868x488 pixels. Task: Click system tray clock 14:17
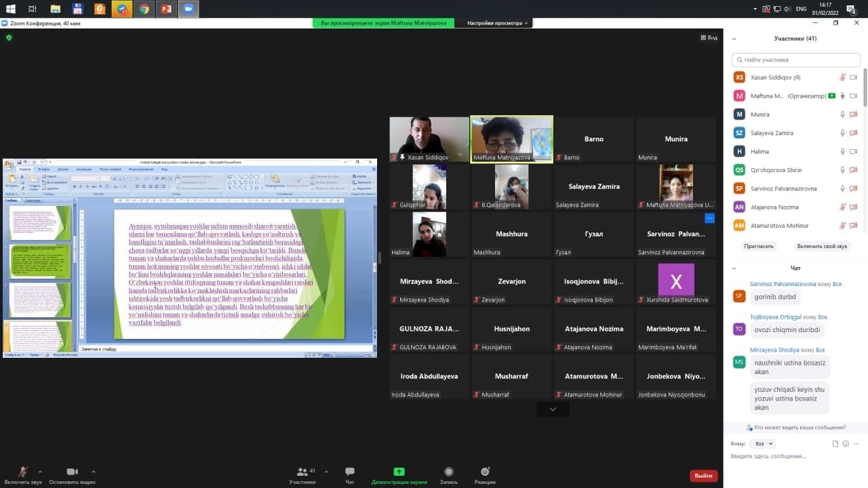[x=825, y=5]
